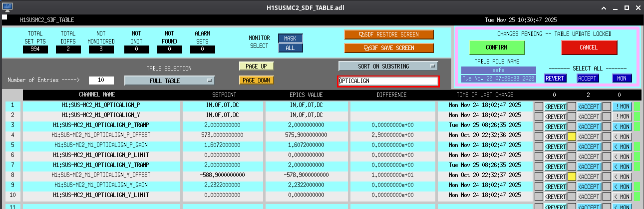This screenshot has width=644, height=209.
Task: Toggle the yellow accept checkbox in row 4
Action: pyautogui.click(x=572, y=136)
